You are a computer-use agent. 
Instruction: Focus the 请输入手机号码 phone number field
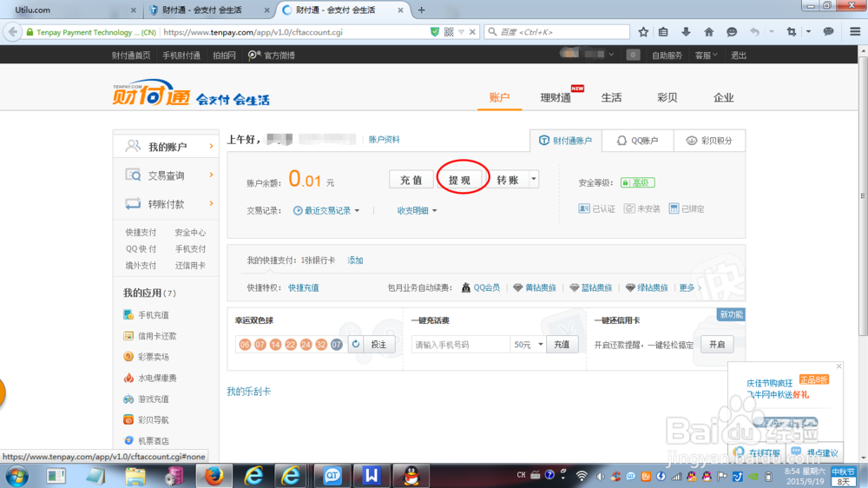(461, 345)
